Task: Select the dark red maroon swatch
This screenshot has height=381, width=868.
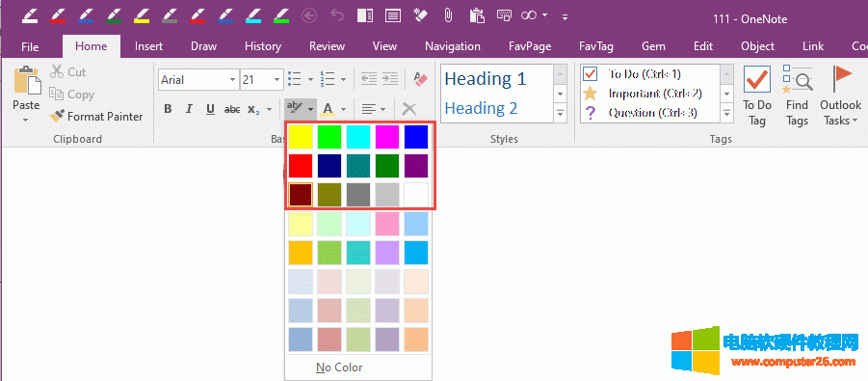Action: 301,195
